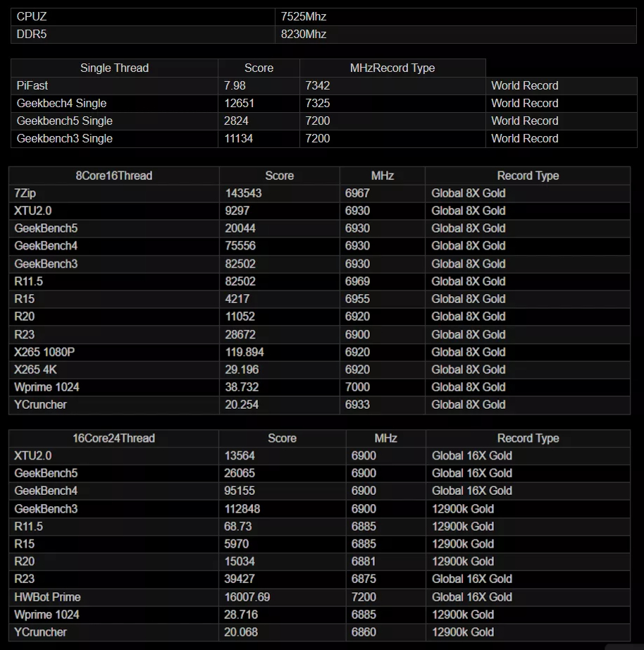Click the MHzRecord Type header cell

(392, 68)
